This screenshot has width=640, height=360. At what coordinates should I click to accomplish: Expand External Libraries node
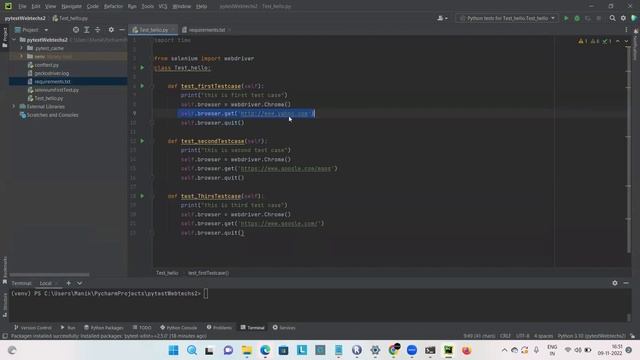14,107
